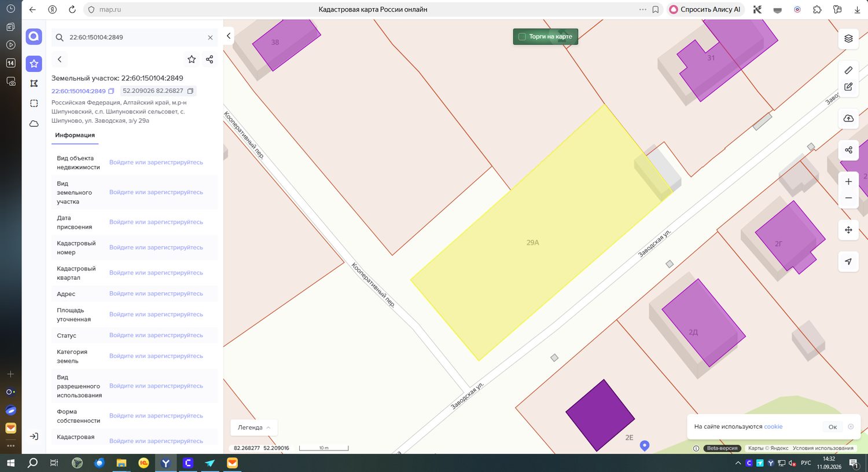
Task: Zoom in the map with the plus button
Action: point(848,181)
